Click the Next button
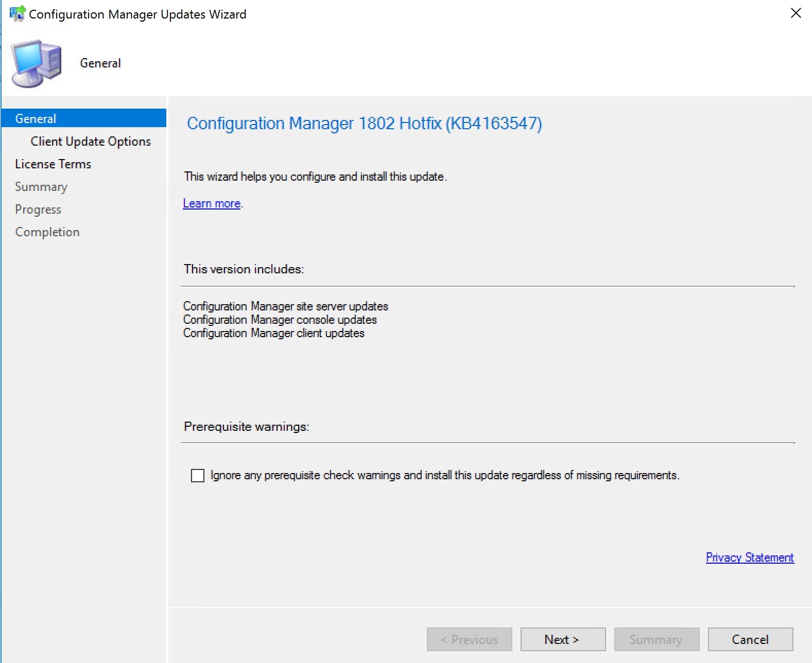The width and height of the screenshot is (812, 663). coord(563,639)
